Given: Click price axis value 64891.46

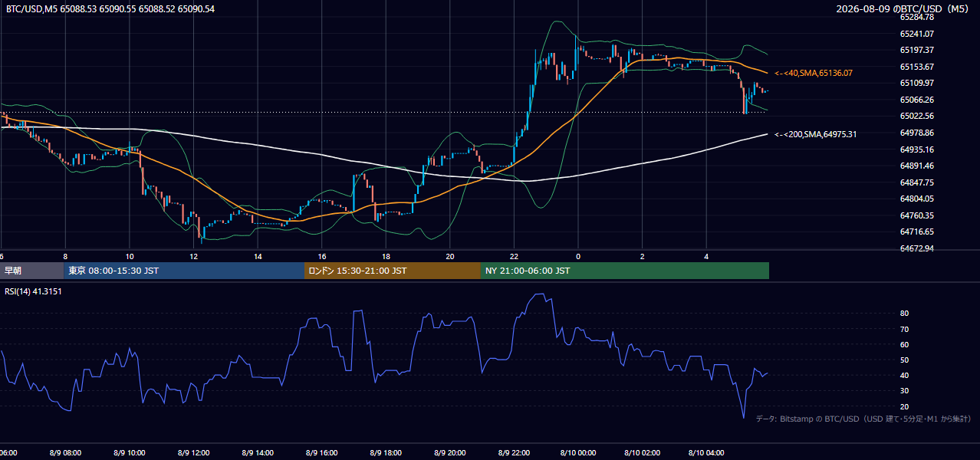Looking at the screenshot, I should (x=917, y=166).
